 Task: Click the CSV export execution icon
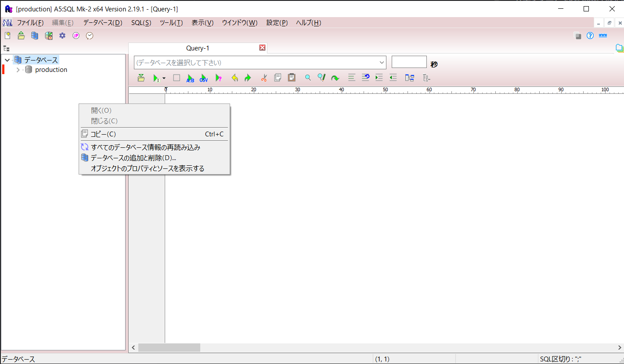pyautogui.click(x=204, y=78)
